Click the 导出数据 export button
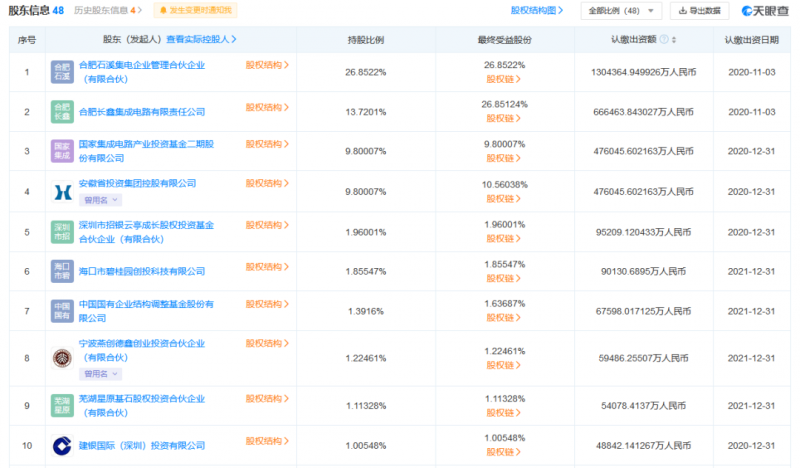Image resolution: width=800 pixels, height=468 pixels. [x=699, y=11]
